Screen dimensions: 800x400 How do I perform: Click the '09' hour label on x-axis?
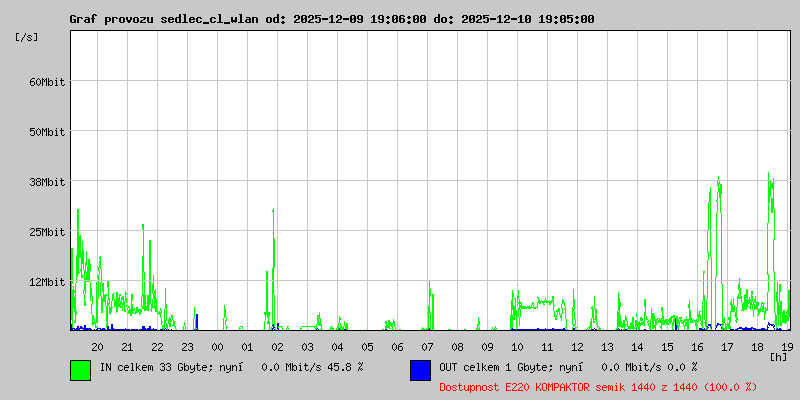487,347
